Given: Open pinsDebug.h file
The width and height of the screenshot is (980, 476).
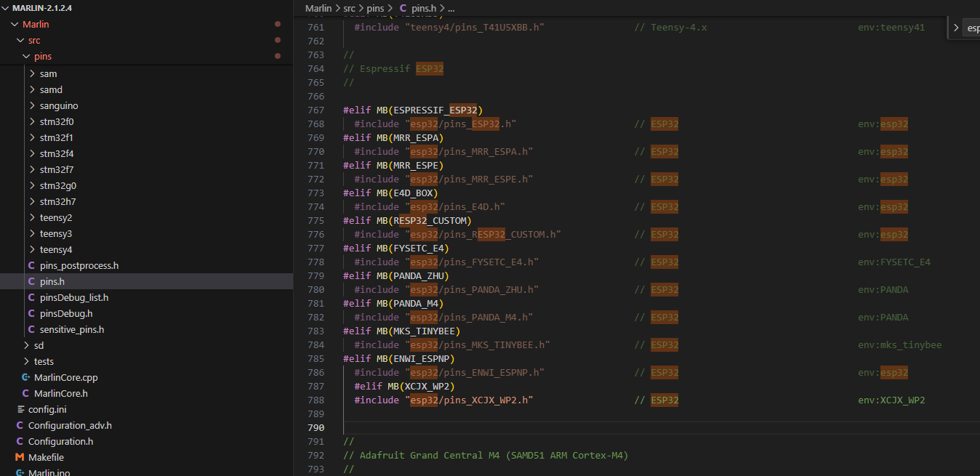Looking at the screenshot, I should point(66,313).
